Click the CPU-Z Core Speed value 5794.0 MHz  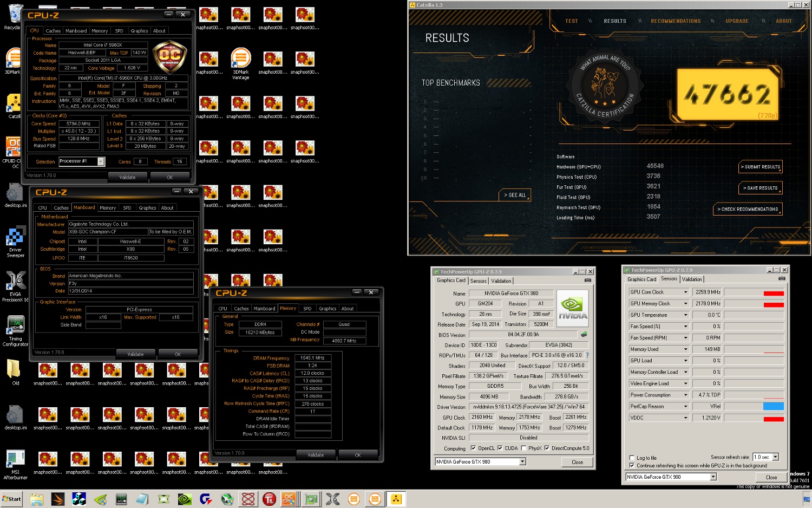click(x=78, y=123)
